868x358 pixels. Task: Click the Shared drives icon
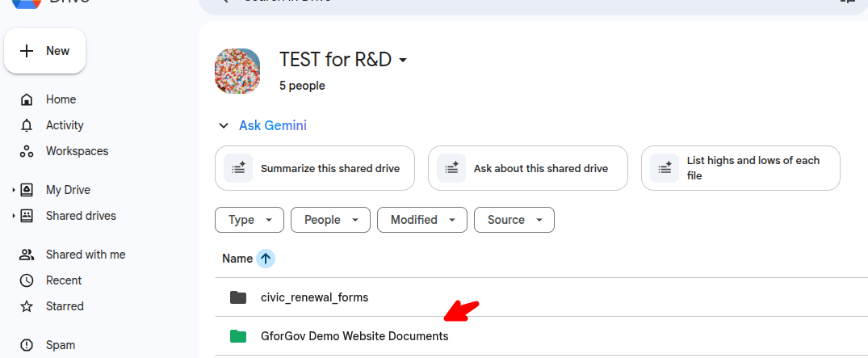[x=27, y=216]
